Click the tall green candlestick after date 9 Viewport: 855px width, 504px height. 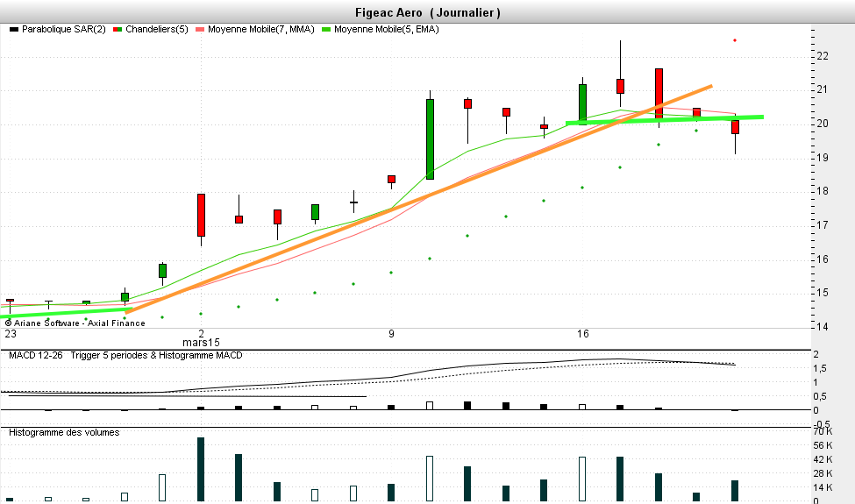[430, 139]
